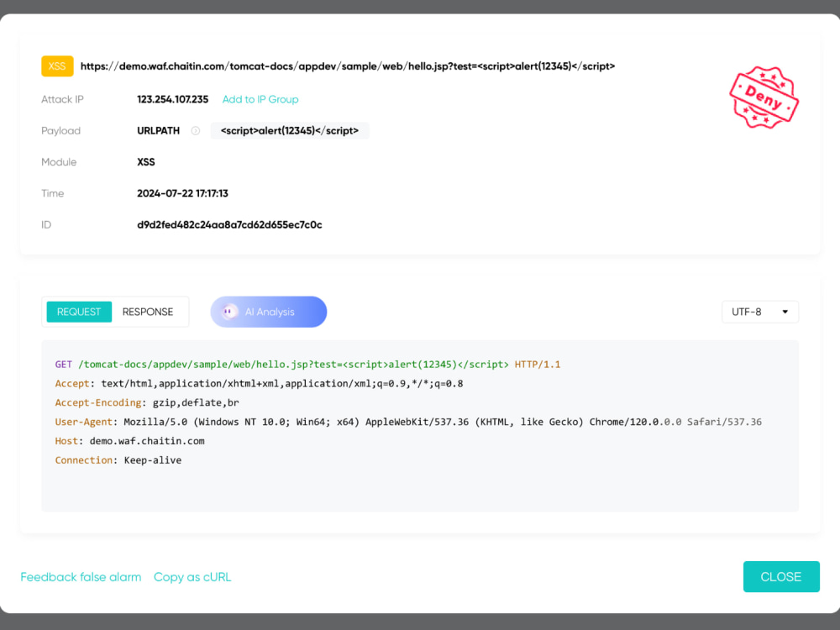Close the attack detail dialog

(x=781, y=576)
